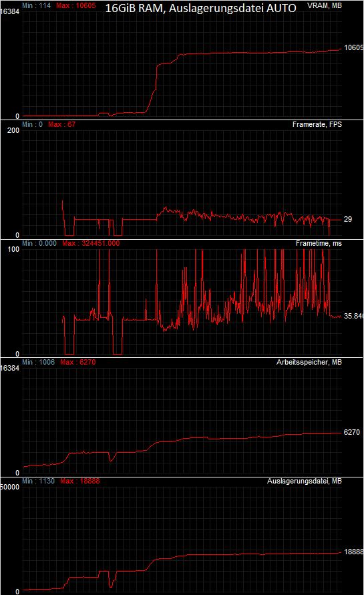Click Auslagerungsdatei 'Min : 1130' readout
This screenshot has width=364, height=595.
point(38,481)
